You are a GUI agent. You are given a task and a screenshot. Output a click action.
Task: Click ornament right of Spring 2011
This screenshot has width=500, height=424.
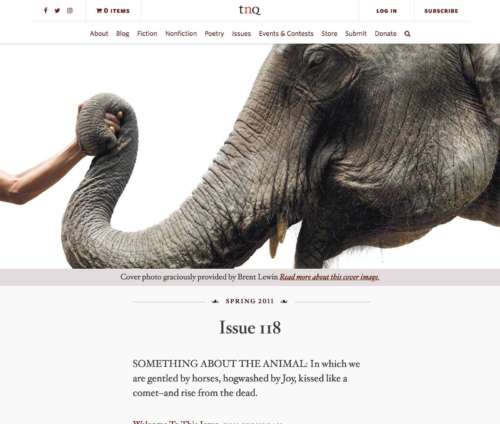pyautogui.click(x=284, y=301)
